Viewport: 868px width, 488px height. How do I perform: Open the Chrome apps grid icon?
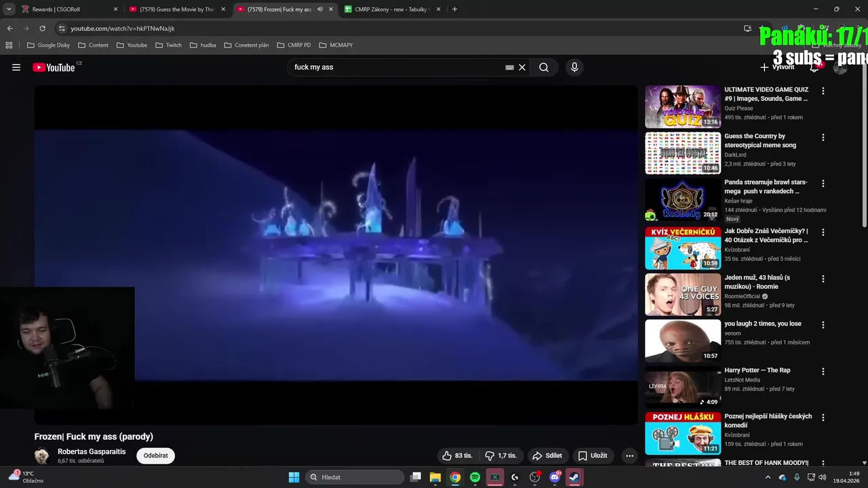[x=9, y=45]
